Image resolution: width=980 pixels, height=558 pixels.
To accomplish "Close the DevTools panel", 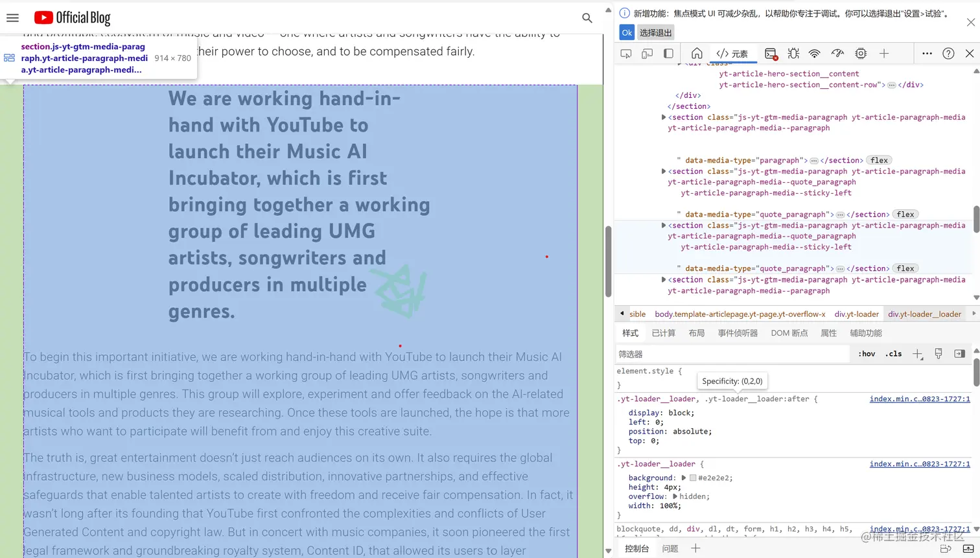I will click(970, 54).
